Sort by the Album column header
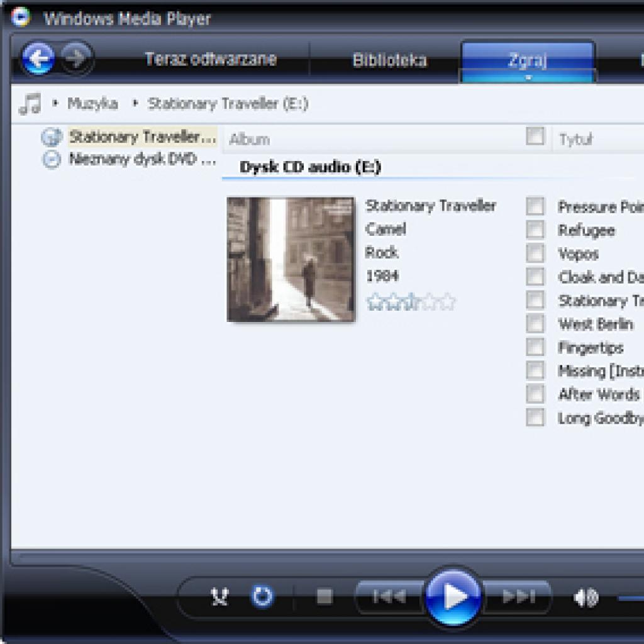Image resolution: width=644 pixels, height=644 pixels. click(249, 140)
